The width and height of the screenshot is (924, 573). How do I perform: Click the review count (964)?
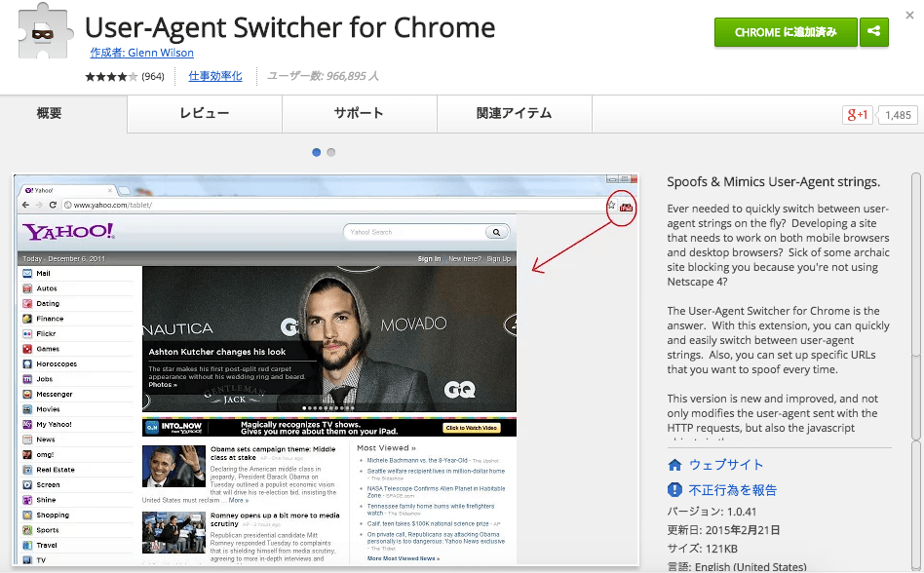click(153, 77)
